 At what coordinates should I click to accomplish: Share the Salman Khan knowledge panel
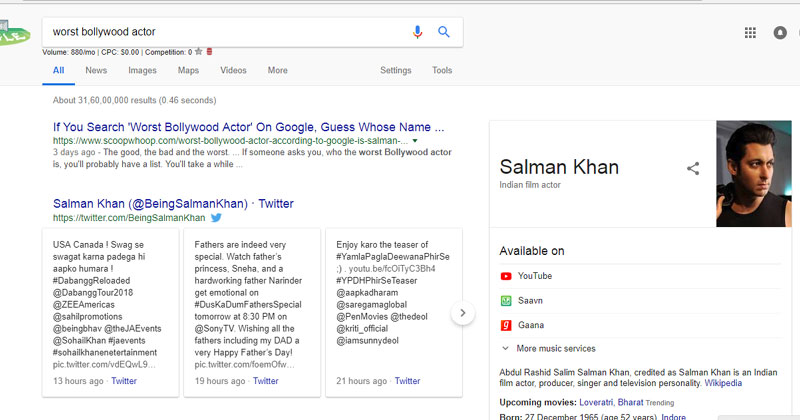693,168
